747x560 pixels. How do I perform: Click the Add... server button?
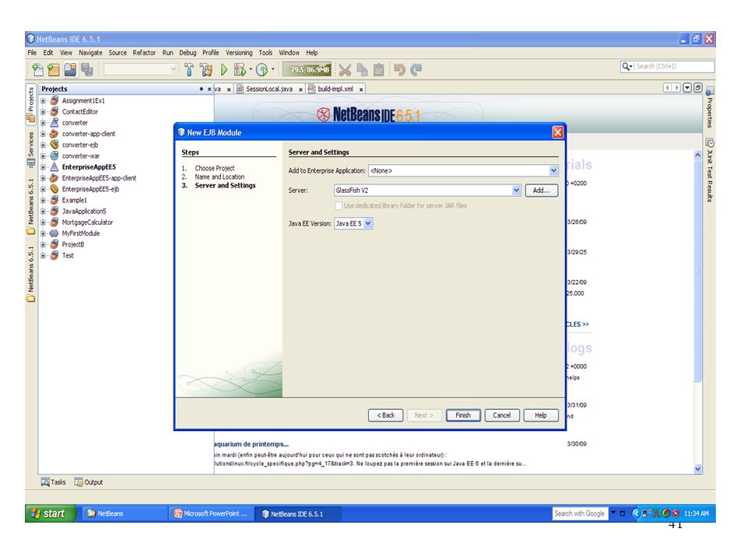542,191
